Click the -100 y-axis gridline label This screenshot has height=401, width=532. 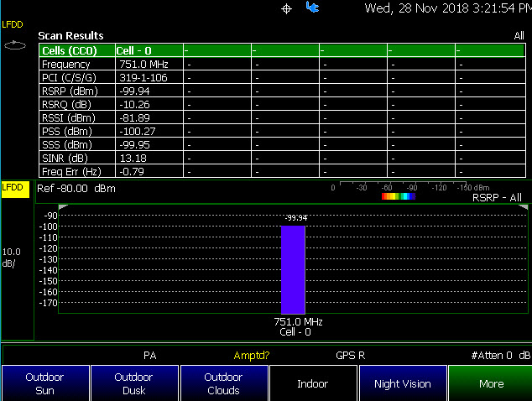(48, 227)
